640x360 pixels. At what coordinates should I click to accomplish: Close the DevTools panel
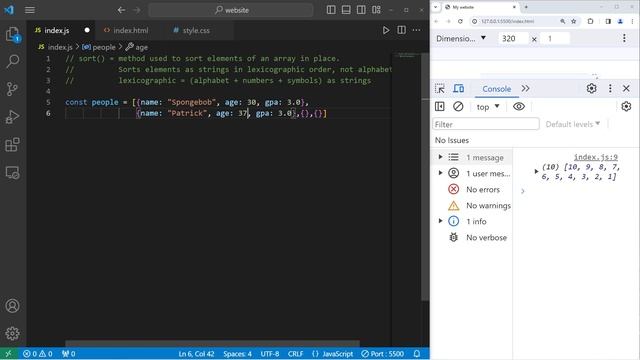pyautogui.click(x=626, y=89)
